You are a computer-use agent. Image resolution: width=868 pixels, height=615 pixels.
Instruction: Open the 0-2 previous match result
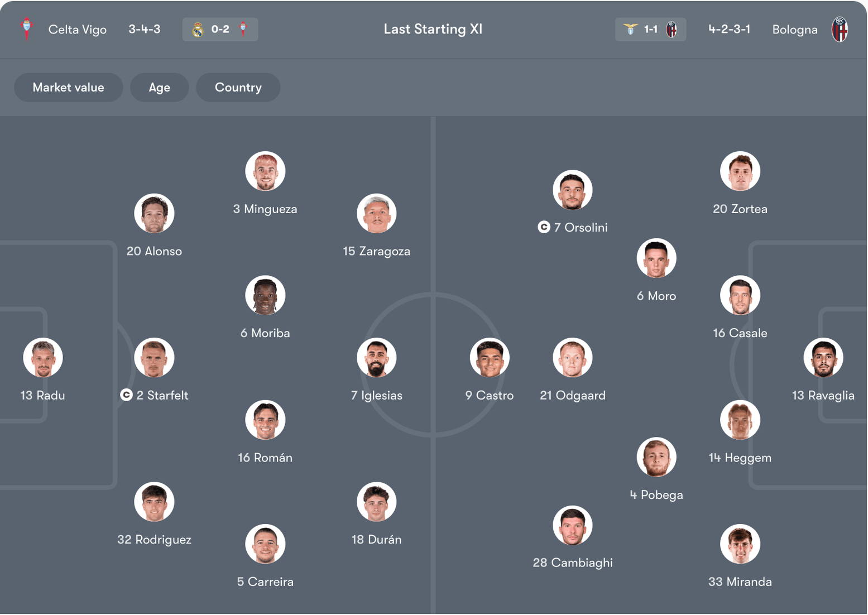pyautogui.click(x=220, y=30)
